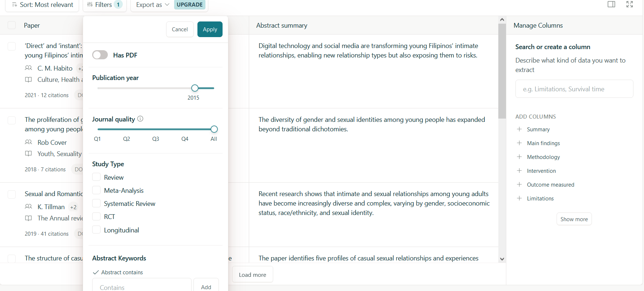Click the fullscreen expand icon
This screenshot has width=644, height=291.
pyautogui.click(x=629, y=4)
